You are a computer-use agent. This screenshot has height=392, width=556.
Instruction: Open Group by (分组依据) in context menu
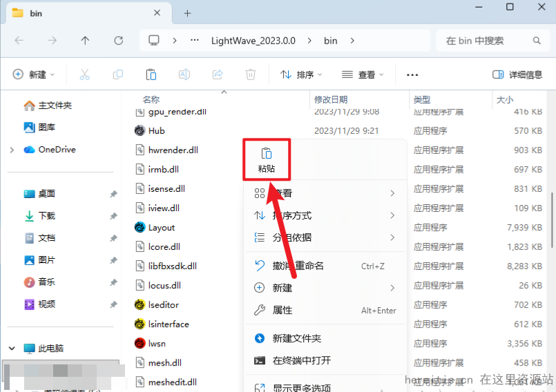coord(325,237)
